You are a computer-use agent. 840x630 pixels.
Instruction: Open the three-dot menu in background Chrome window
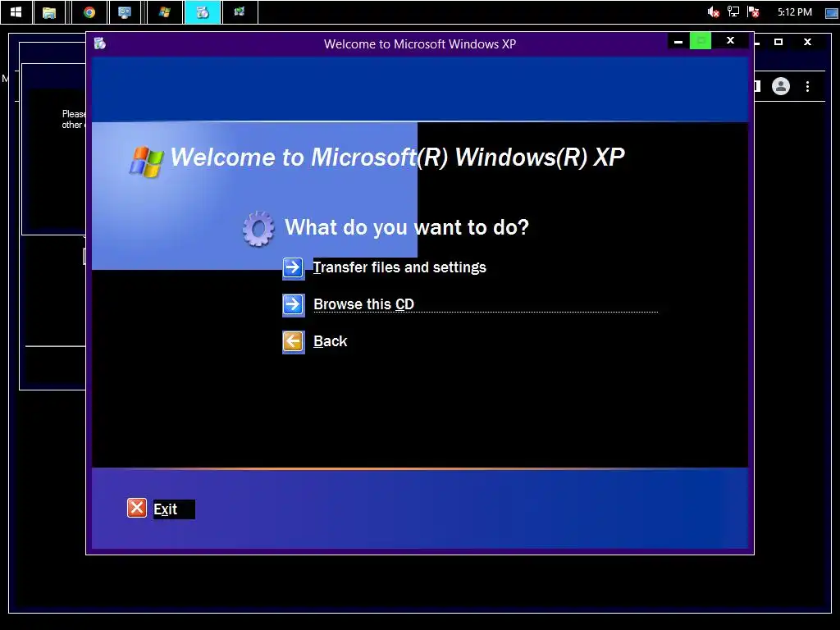[807, 86]
